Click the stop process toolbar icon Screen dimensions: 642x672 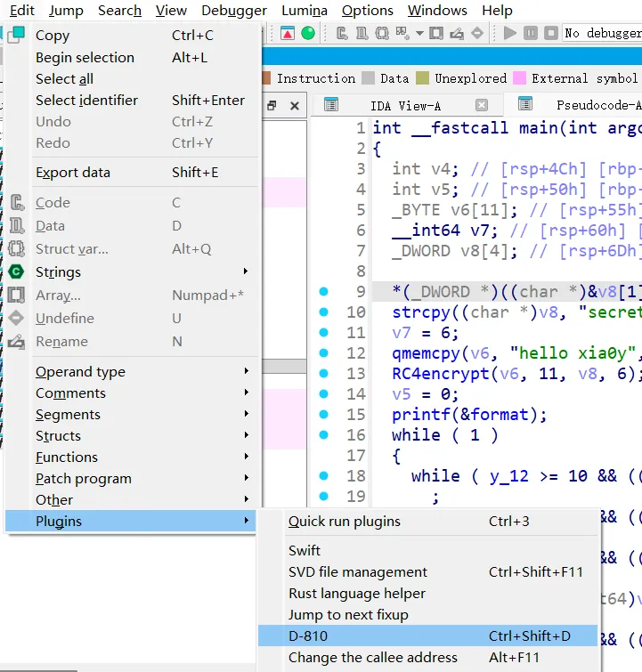point(550,33)
